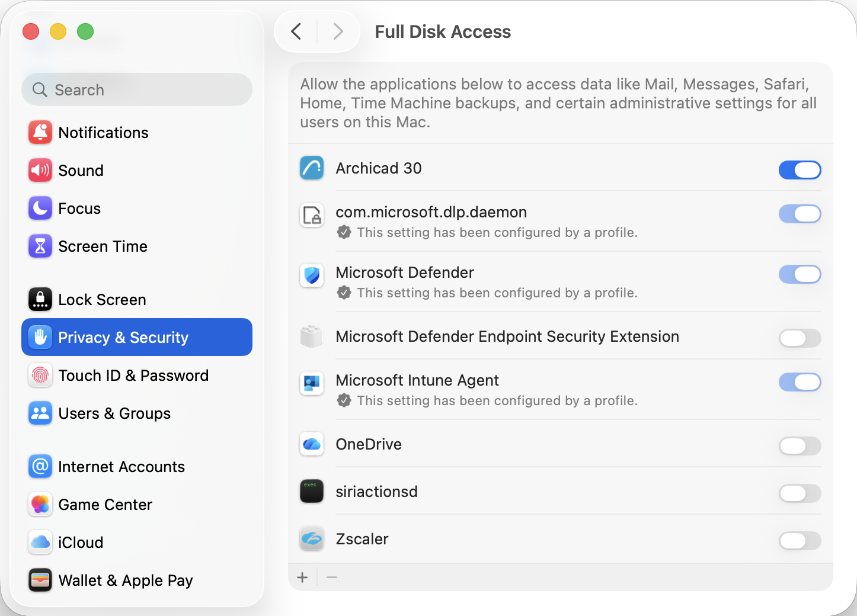Click the com.microsoft.dlp.daemon document icon
The width and height of the screenshot is (857, 616).
pyautogui.click(x=312, y=216)
